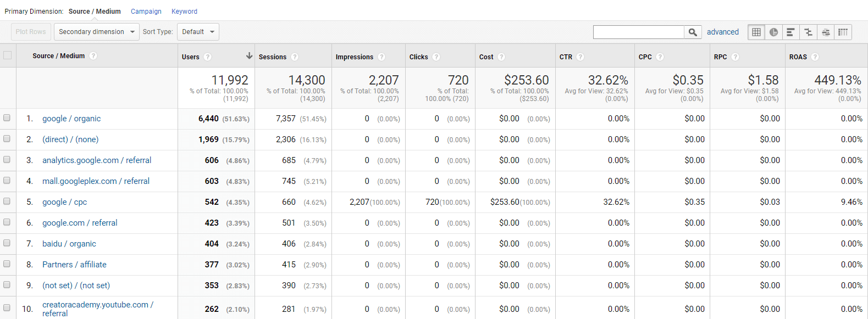Open help icon next to ROAS
Screen dimensions: 868x319
[x=815, y=57]
